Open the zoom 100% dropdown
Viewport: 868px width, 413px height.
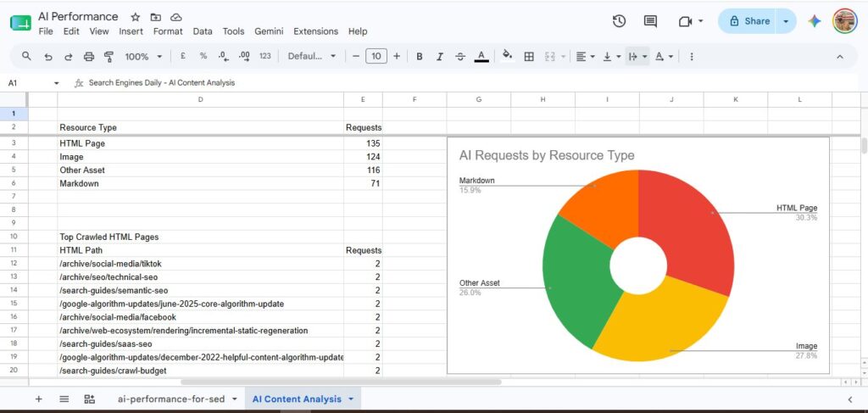pos(143,57)
